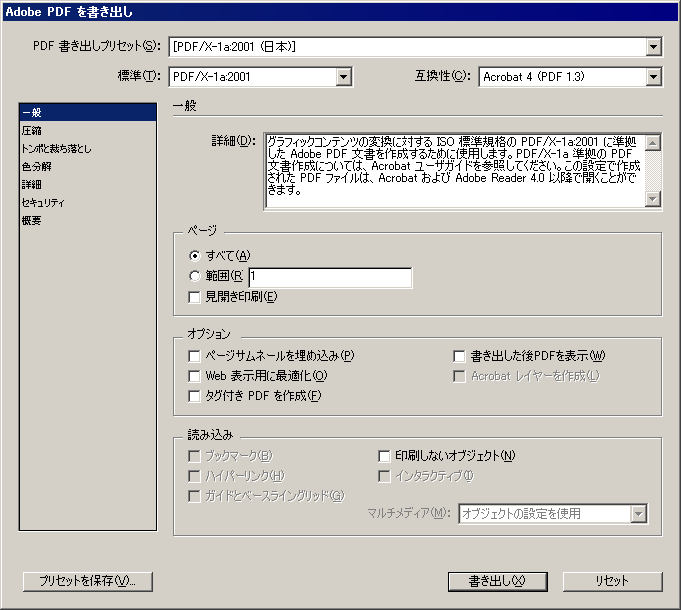Expand the 標準 PDF/X-1a2001 dropdown
Image resolution: width=681 pixels, height=610 pixels.
tap(343, 76)
